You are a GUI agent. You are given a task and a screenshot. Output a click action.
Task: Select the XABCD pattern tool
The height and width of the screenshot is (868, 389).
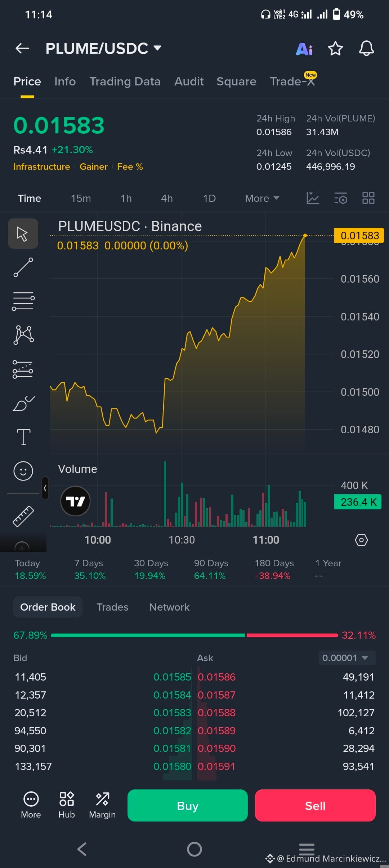[x=23, y=335]
